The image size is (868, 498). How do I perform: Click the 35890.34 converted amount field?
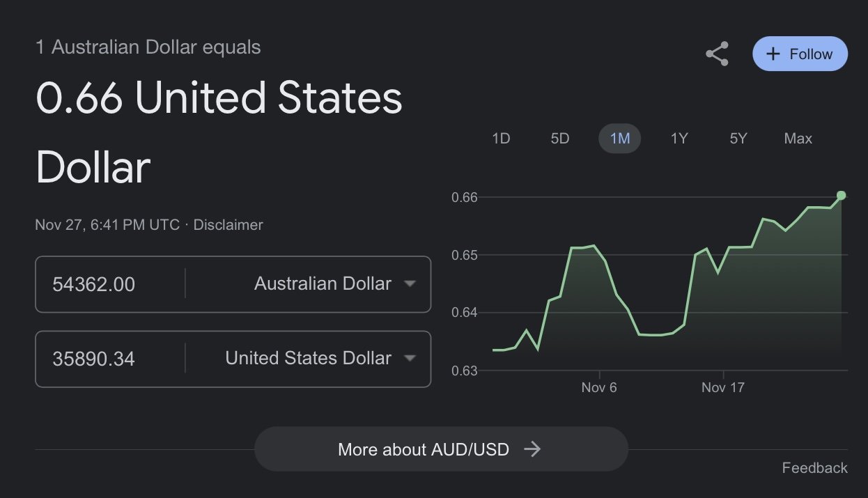110,359
